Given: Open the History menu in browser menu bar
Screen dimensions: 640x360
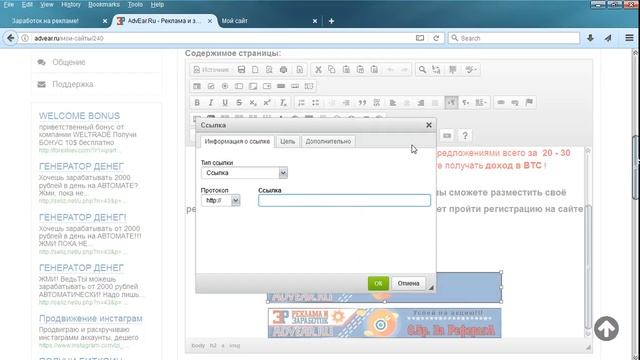Looking at the screenshot, I should [x=71, y=4].
